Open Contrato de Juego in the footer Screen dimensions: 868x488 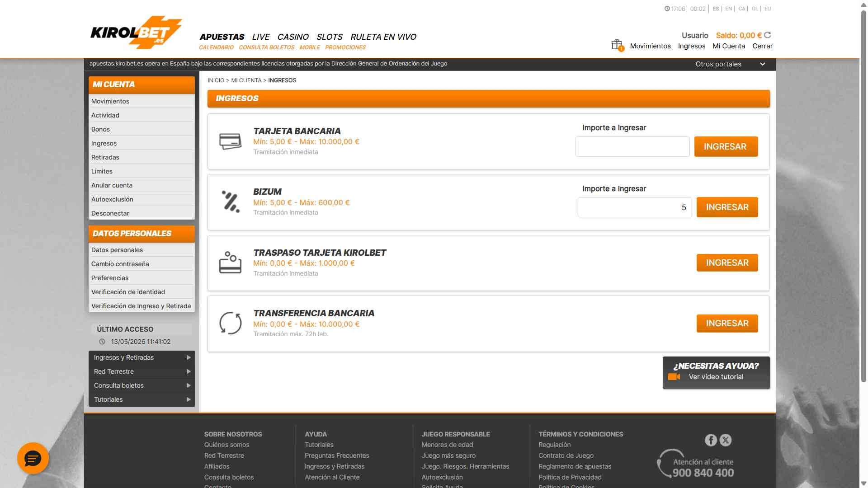pyautogui.click(x=566, y=455)
